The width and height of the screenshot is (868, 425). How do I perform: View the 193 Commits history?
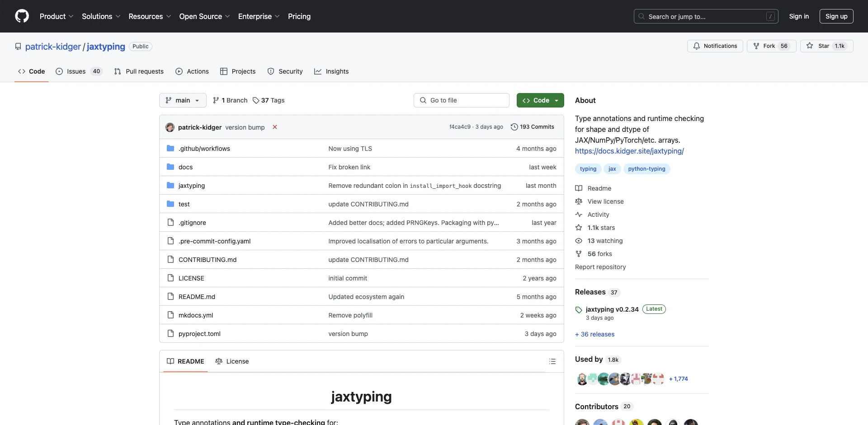pyautogui.click(x=532, y=127)
